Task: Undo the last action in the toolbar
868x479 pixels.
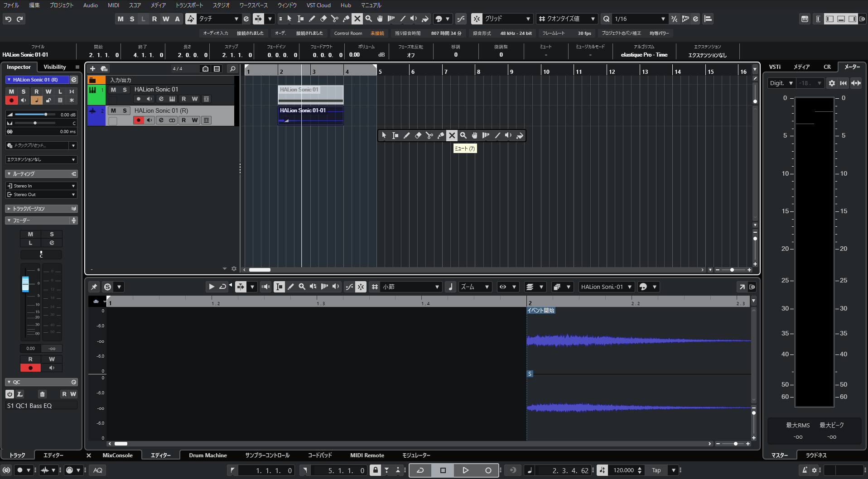Action: 8,19
